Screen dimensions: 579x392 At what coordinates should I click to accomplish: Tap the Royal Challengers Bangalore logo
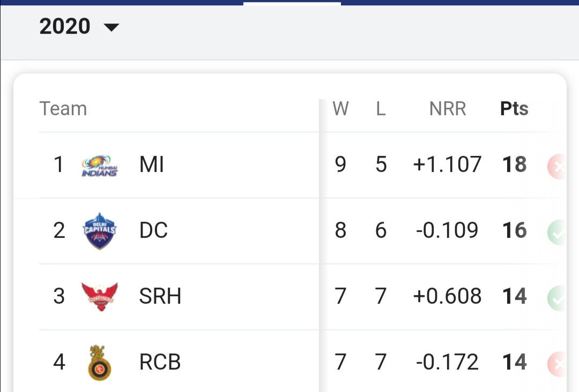[x=99, y=363]
